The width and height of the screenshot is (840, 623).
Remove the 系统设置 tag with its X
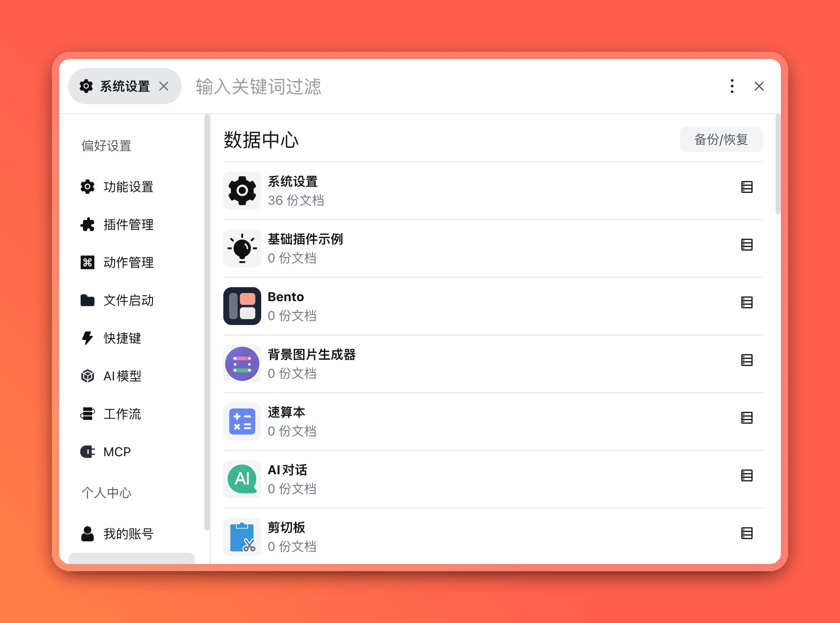(x=164, y=86)
